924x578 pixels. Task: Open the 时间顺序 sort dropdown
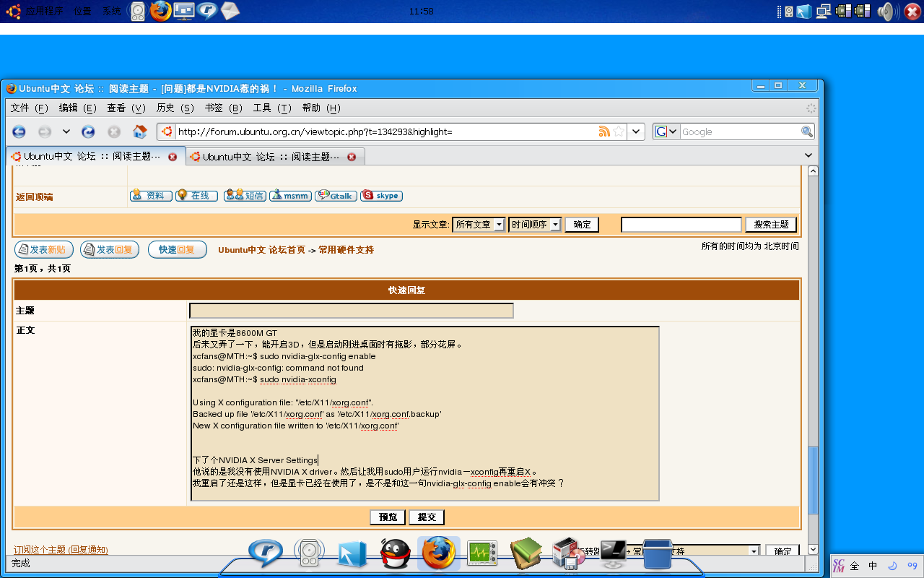pos(535,225)
